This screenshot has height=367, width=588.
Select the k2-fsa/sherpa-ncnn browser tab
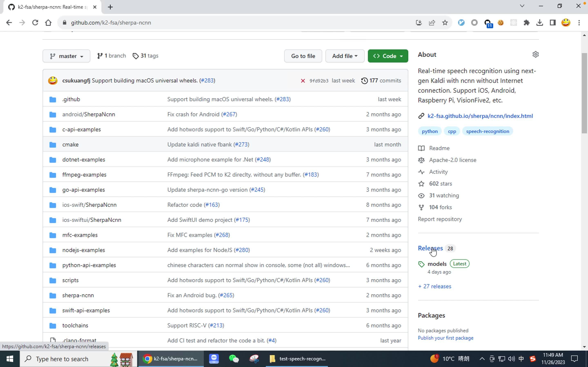click(x=52, y=7)
